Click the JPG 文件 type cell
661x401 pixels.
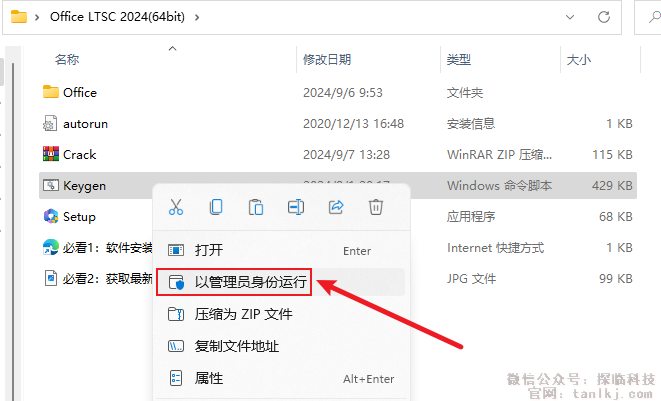coord(471,279)
